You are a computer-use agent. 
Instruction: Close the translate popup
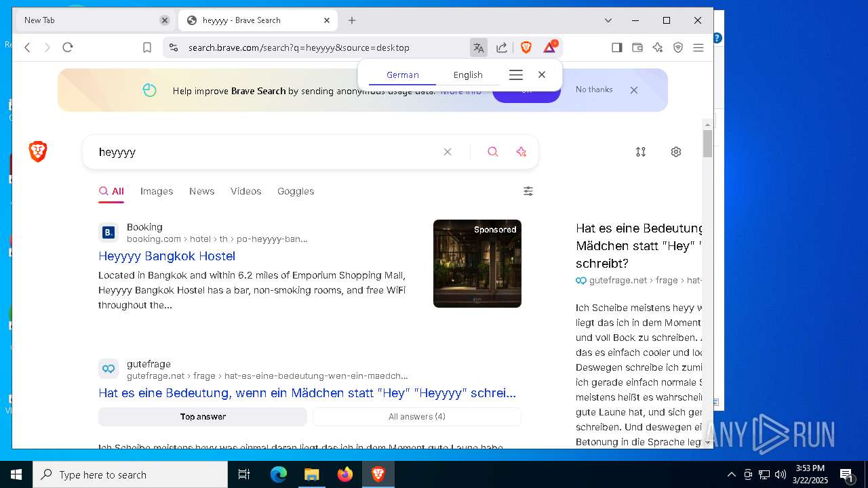(542, 75)
